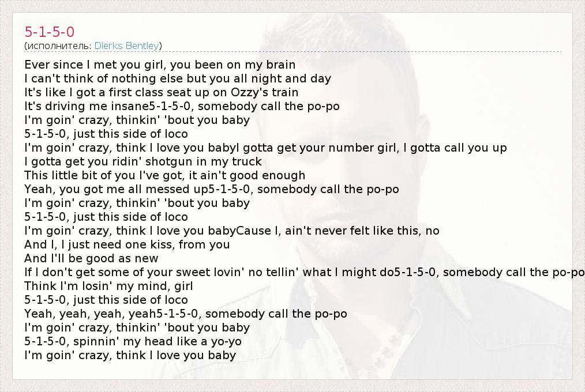Open the Dierks Bentley artist link
Screen dimensions: 585x392
click(x=126, y=46)
